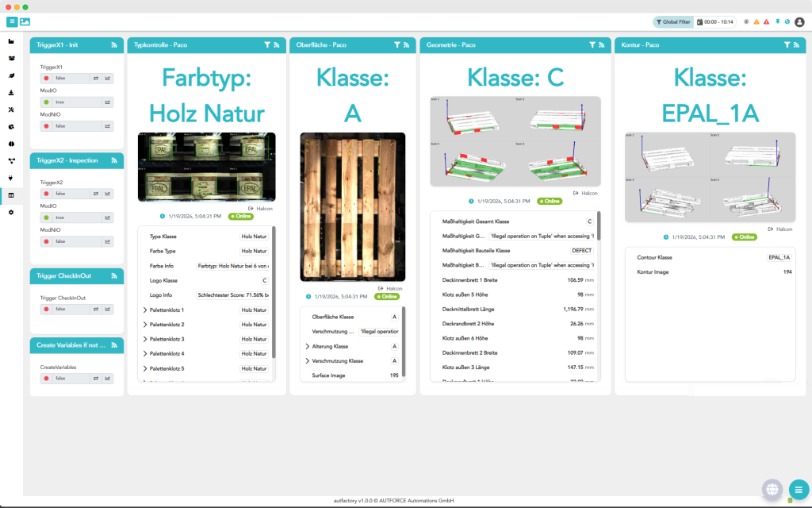Click the red warning triangle icon

click(766, 22)
